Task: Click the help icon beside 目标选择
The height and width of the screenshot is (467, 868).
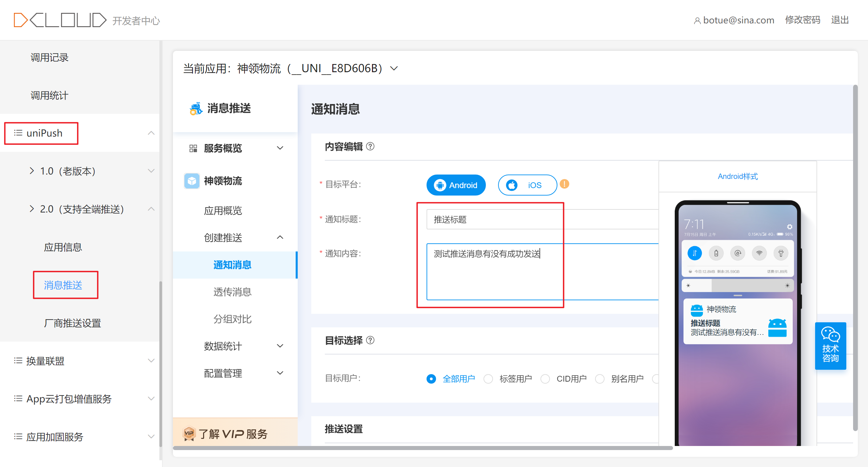Action: click(370, 340)
